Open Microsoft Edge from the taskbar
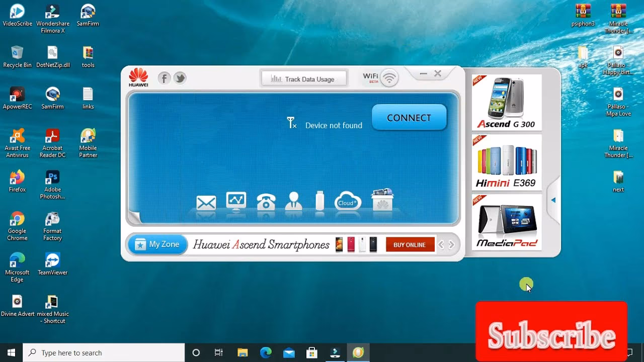 coord(266,352)
